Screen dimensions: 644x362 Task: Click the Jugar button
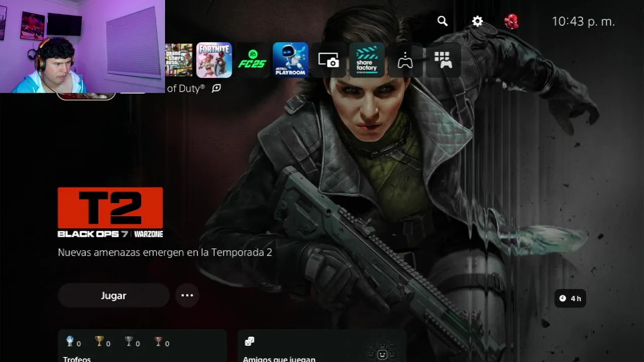114,296
